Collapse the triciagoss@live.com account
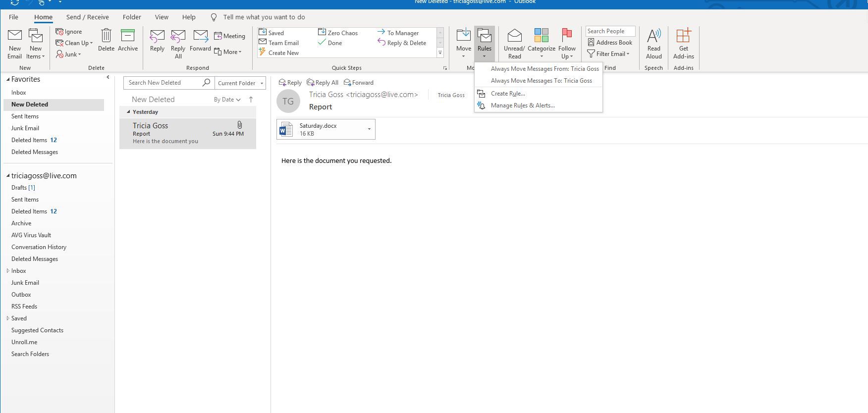 [x=8, y=176]
